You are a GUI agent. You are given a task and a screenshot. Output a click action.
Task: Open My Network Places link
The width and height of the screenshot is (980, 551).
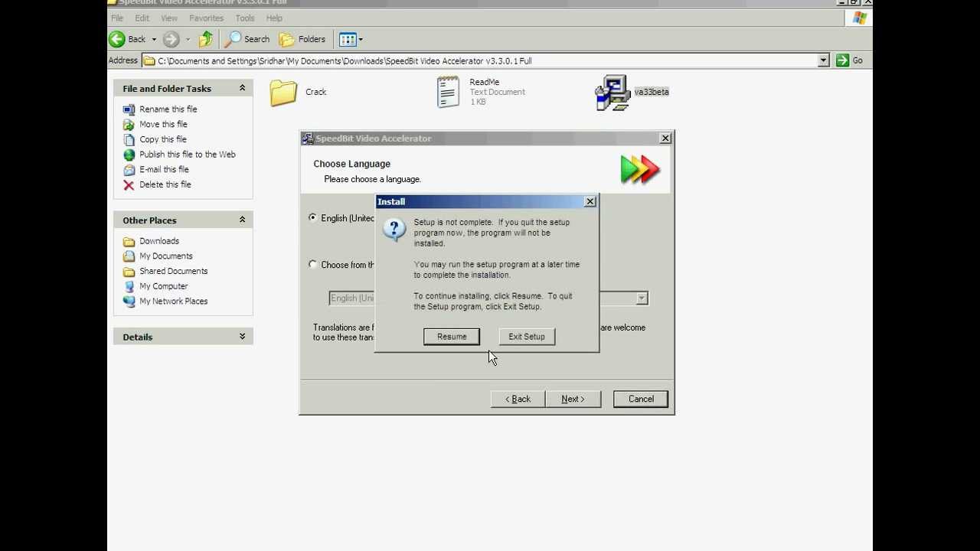173,302
